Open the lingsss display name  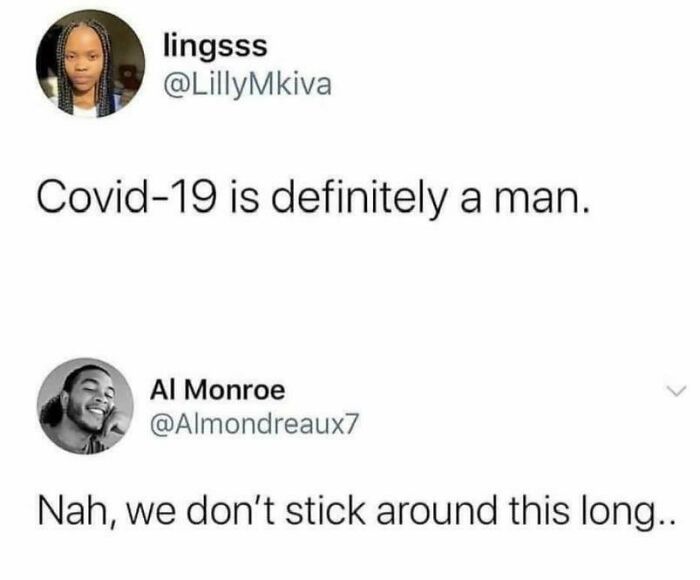[x=216, y=47]
